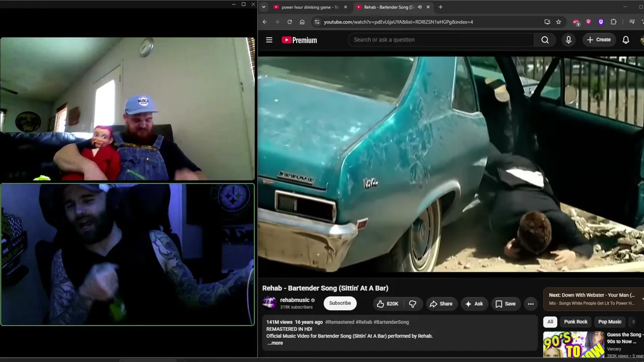Open the Guess the Song 90s thumbnail
The image size is (644, 362).
pyautogui.click(x=574, y=344)
